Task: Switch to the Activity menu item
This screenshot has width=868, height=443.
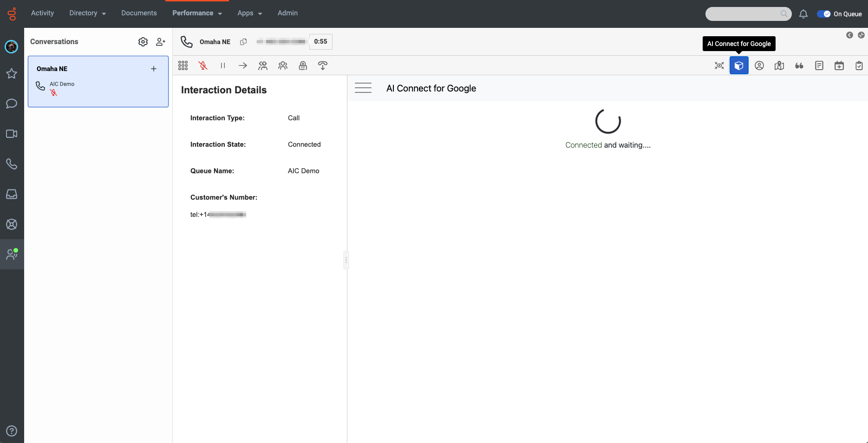Action: point(42,13)
